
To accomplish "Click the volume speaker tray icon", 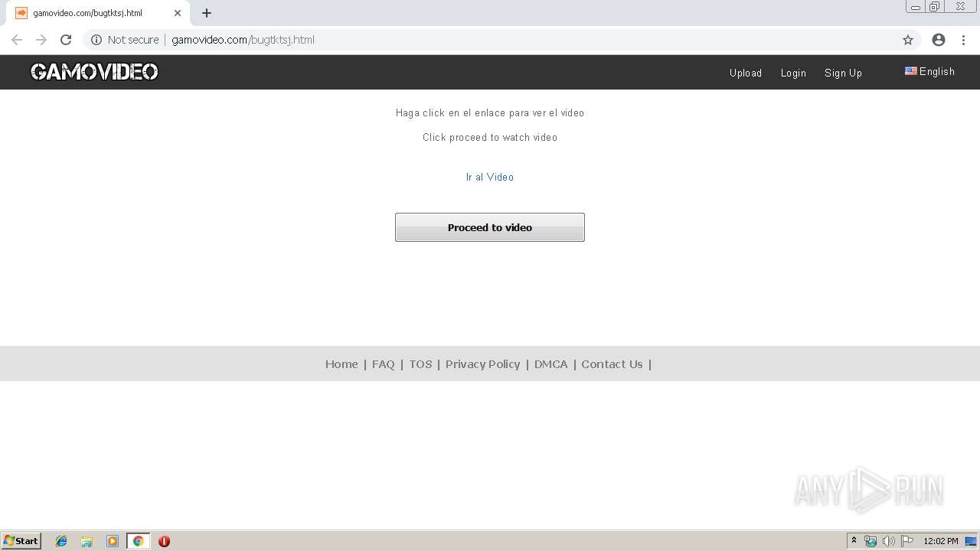I will (x=889, y=541).
